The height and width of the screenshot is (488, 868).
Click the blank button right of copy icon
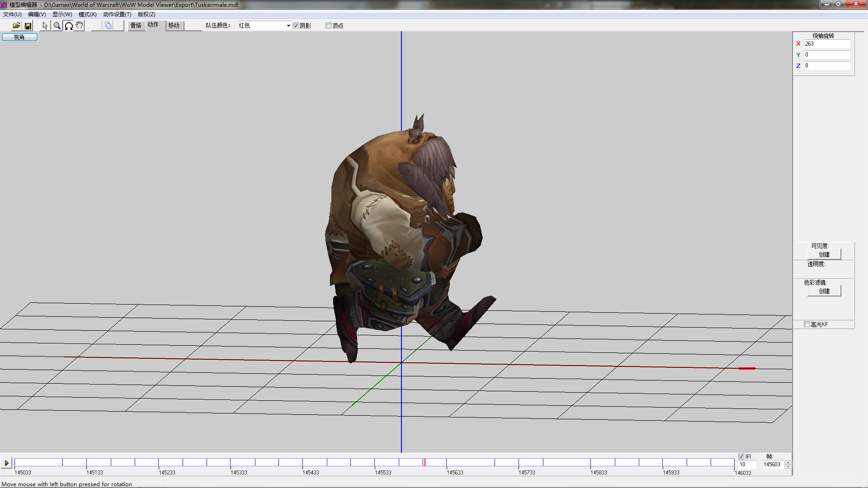[119, 26]
